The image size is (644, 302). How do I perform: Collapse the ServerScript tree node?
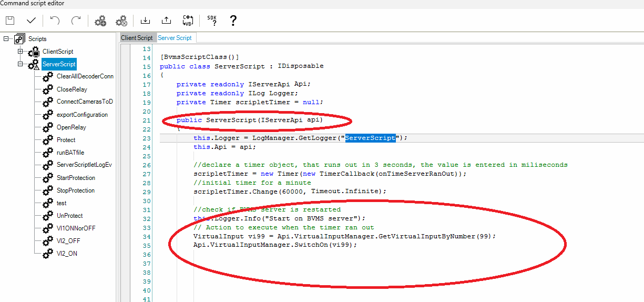coord(21,64)
